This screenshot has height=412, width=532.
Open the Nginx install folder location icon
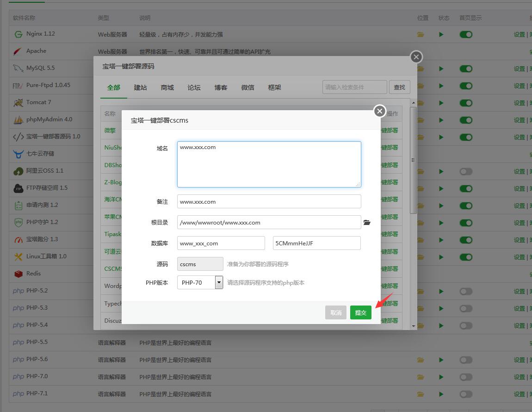[421, 35]
